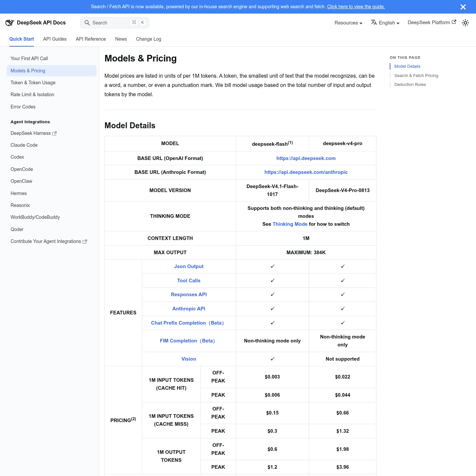
Task: Open WorkBuddy/CodeBuddy integration page
Action: (52, 217)
